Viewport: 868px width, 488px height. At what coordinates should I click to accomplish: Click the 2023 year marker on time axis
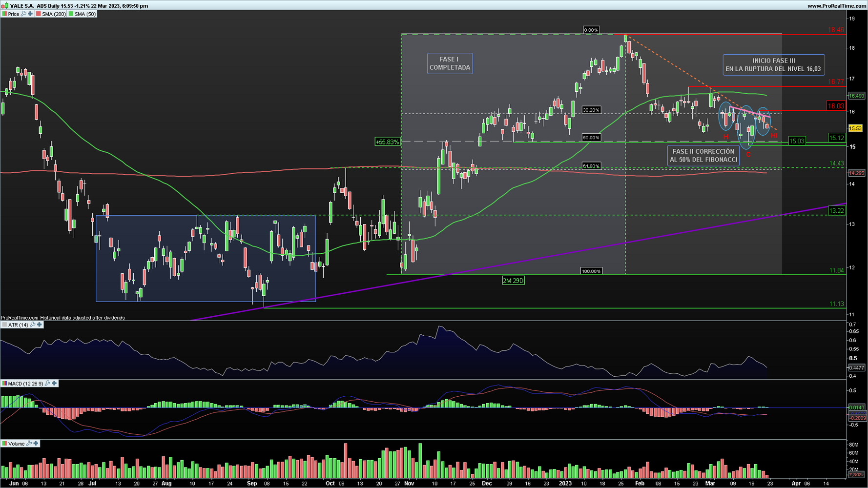pyautogui.click(x=565, y=484)
